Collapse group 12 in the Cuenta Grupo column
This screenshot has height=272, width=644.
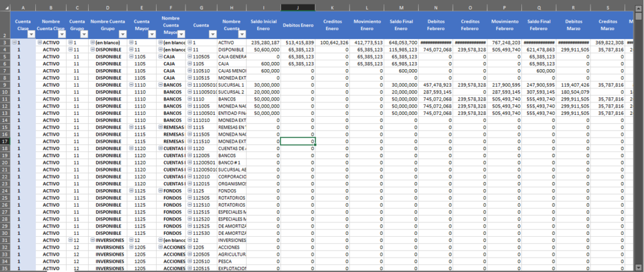coord(70,240)
